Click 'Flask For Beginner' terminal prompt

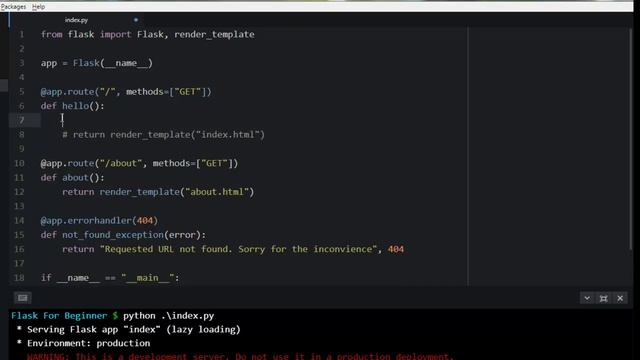[59, 316]
